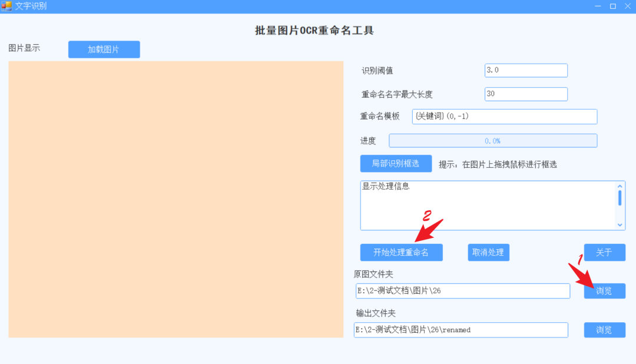
Task: Click 浏览 next to the 输出文件夹 field
Action: tap(604, 330)
